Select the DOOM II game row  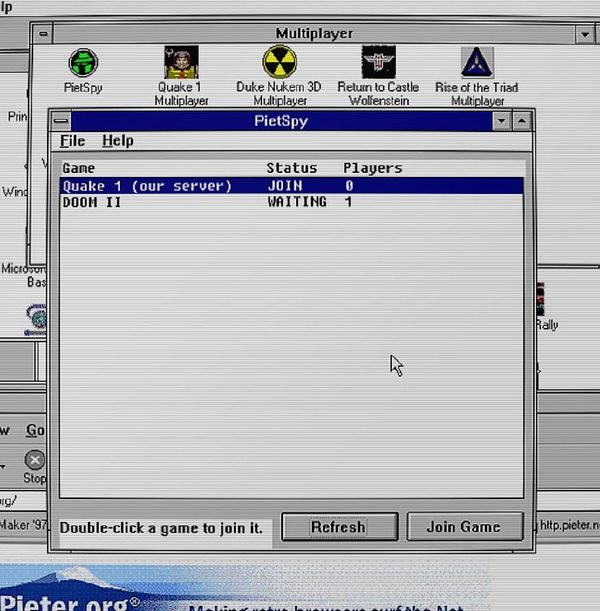pyautogui.click(x=291, y=202)
